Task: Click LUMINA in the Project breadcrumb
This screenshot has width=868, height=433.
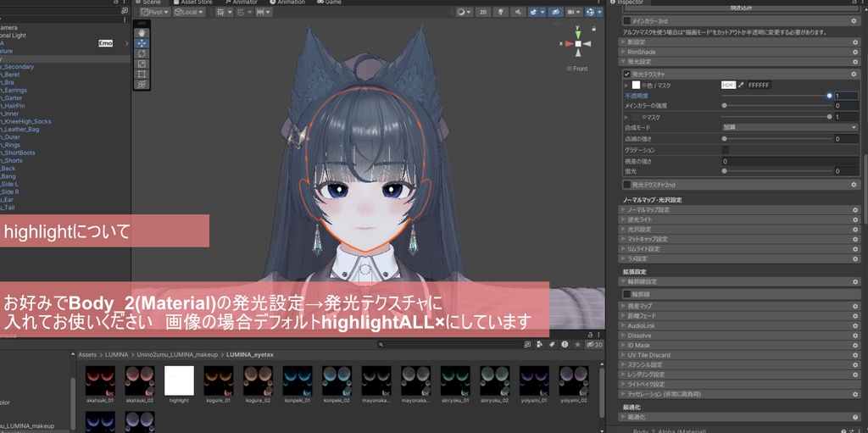Action: [117, 354]
